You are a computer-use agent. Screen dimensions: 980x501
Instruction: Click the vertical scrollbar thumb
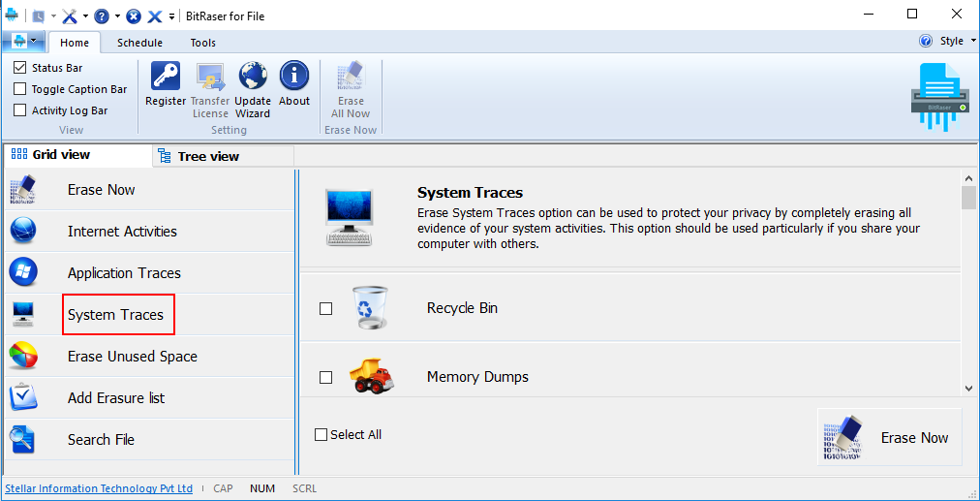pyautogui.click(x=968, y=197)
